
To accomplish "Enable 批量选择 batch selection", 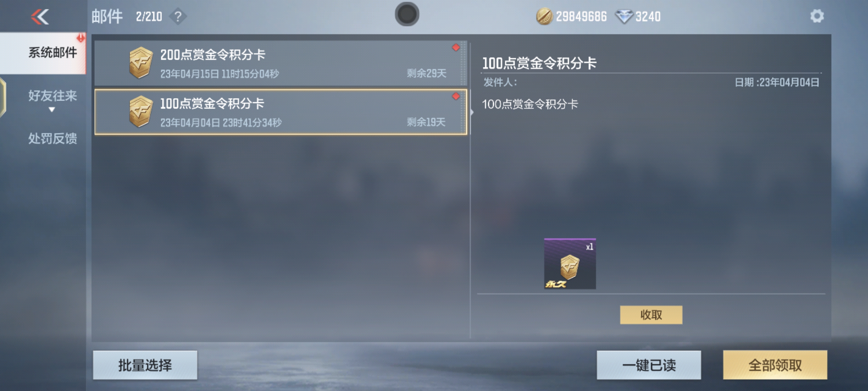I will (x=145, y=365).
